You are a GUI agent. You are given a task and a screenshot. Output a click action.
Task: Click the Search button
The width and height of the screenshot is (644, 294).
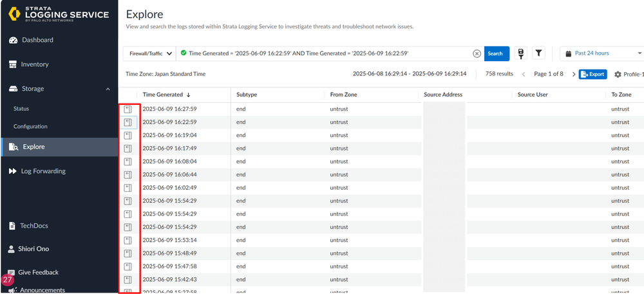[x=497, y=53]
